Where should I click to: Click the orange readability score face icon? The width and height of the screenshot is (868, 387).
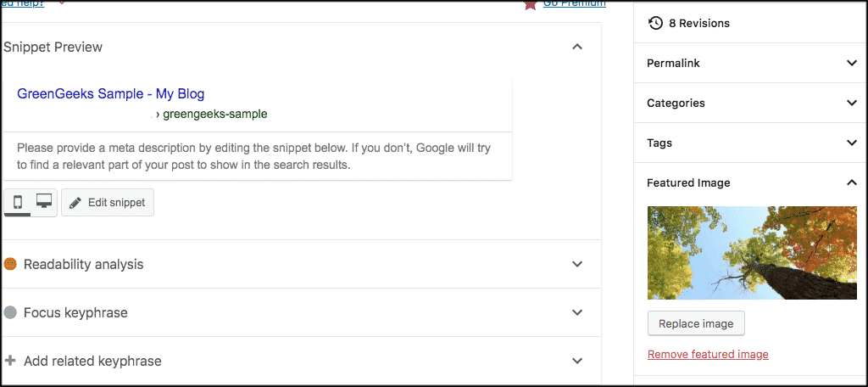[10, 265]
